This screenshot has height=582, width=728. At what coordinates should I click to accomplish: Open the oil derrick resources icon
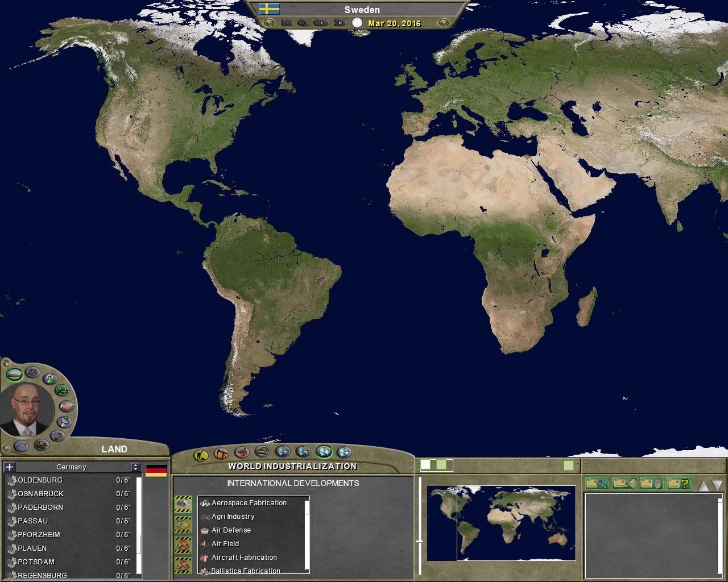coord(221,454)
